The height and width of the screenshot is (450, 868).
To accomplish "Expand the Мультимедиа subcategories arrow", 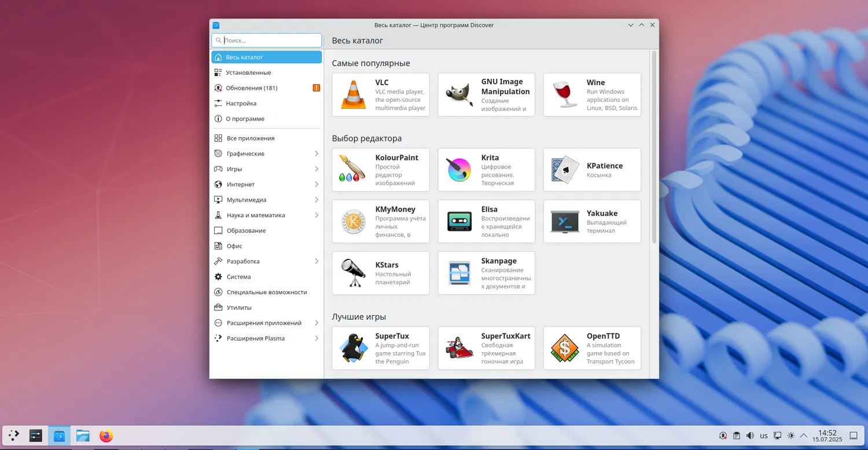I will (317, 200).
